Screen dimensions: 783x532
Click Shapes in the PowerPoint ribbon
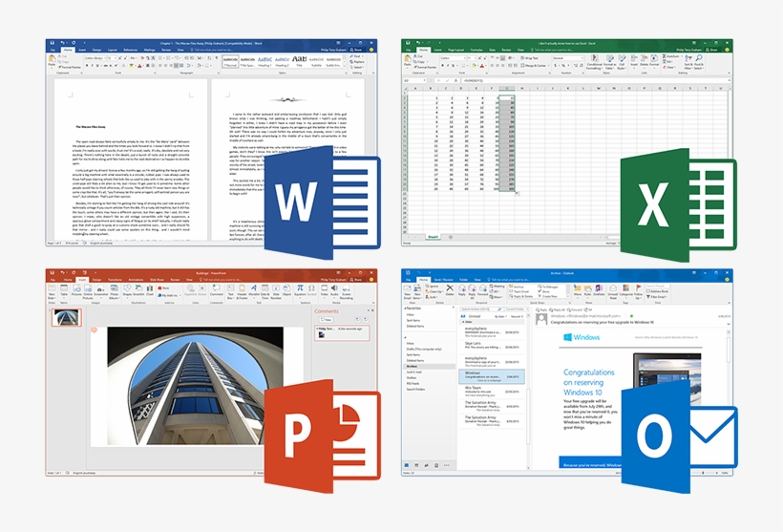point(127,290)
